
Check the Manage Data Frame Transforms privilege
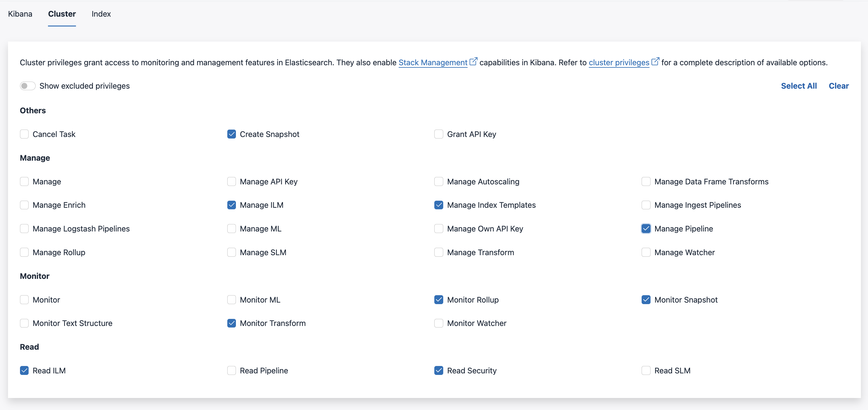646,181
